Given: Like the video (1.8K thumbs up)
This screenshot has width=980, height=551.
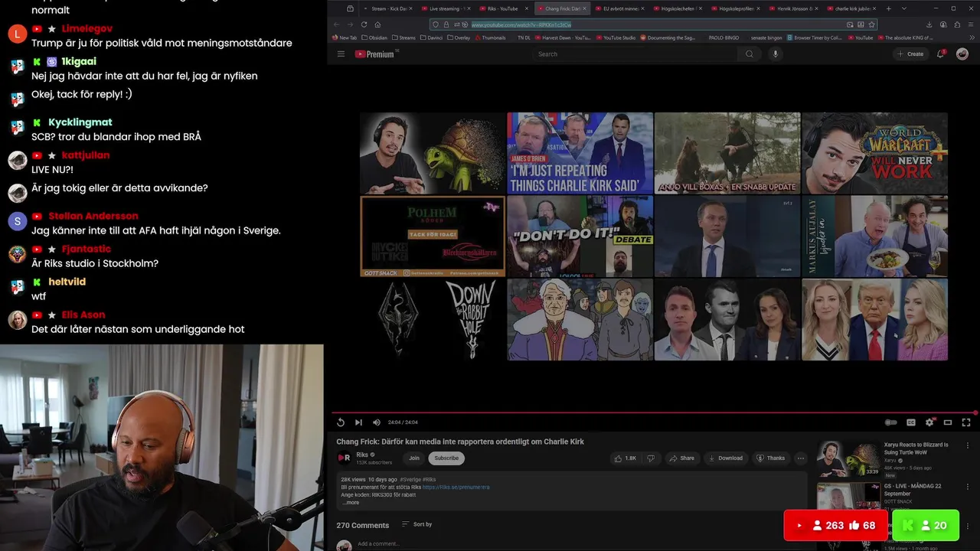Looking at the screenshot, I should coord(625,458).
